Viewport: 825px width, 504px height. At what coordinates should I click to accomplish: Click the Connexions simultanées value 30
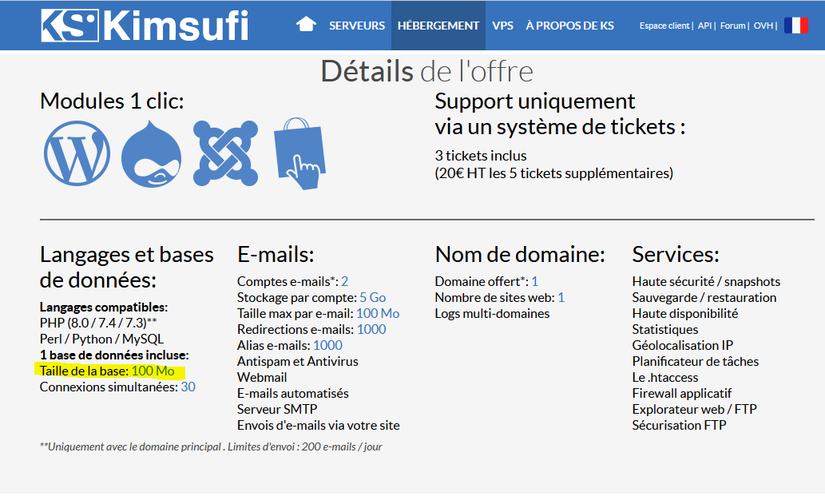(x=188, y=387)
